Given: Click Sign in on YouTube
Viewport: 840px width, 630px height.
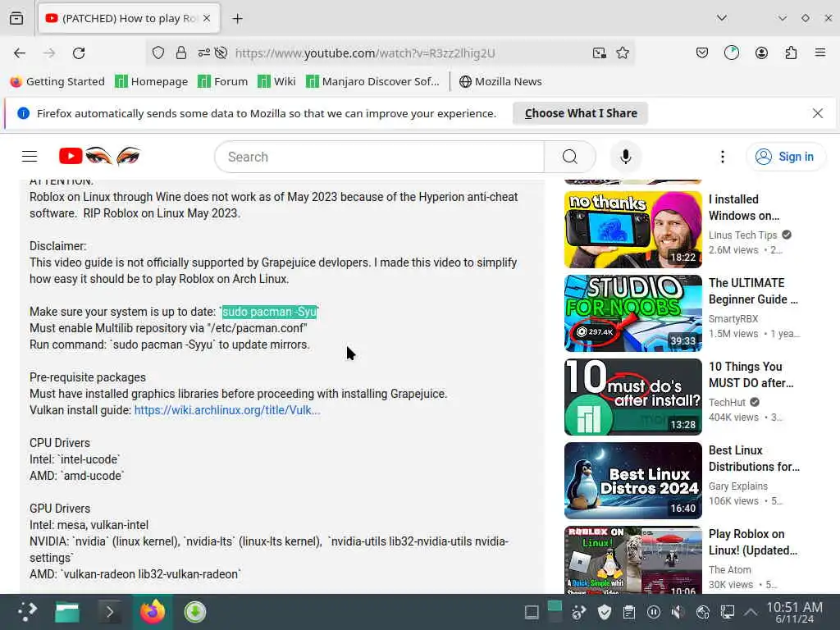Looking at the screenshot, I should [785, 157].
